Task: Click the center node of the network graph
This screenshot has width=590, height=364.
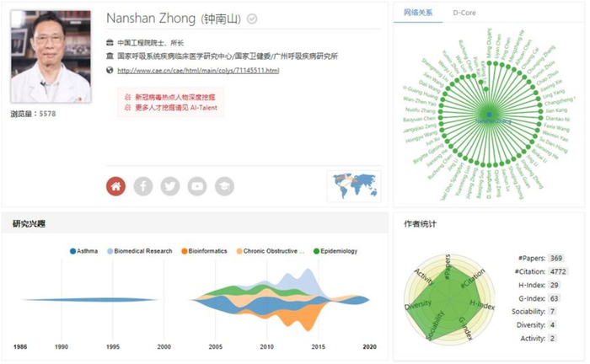Action: click(489, 115)
